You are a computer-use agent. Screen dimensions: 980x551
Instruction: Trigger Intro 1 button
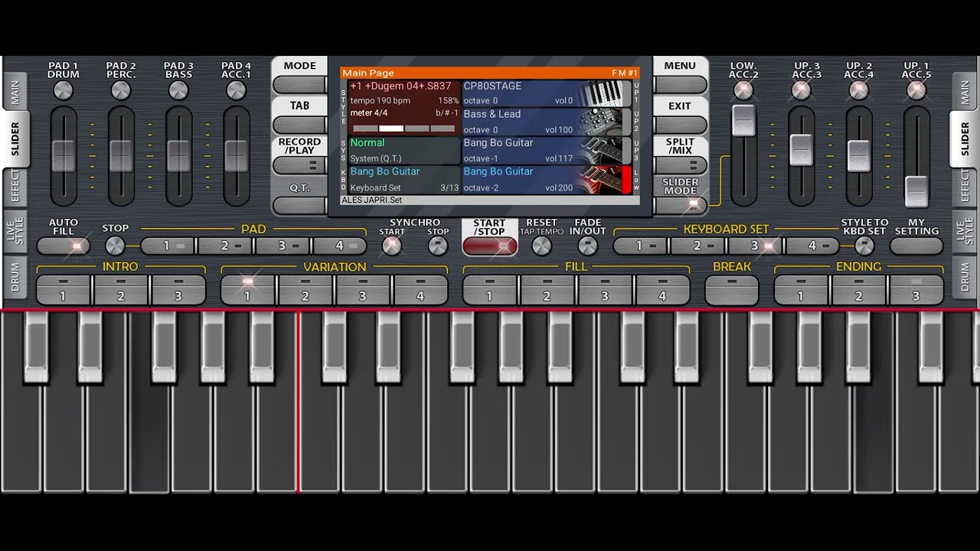(x=63, y=290)
